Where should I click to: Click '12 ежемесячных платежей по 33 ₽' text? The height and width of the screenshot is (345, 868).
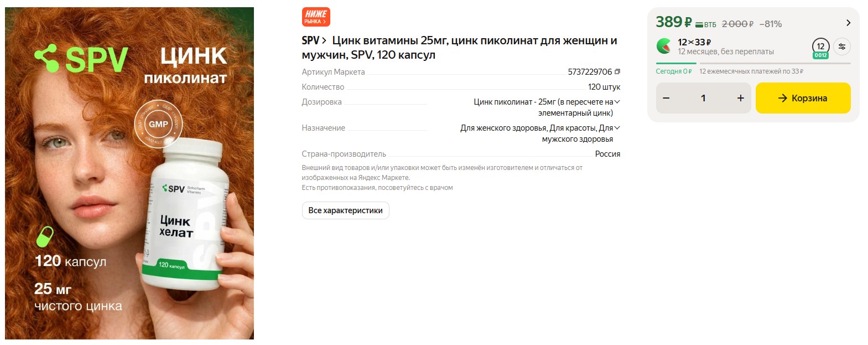pyautogui.click(x=751, y=71)
